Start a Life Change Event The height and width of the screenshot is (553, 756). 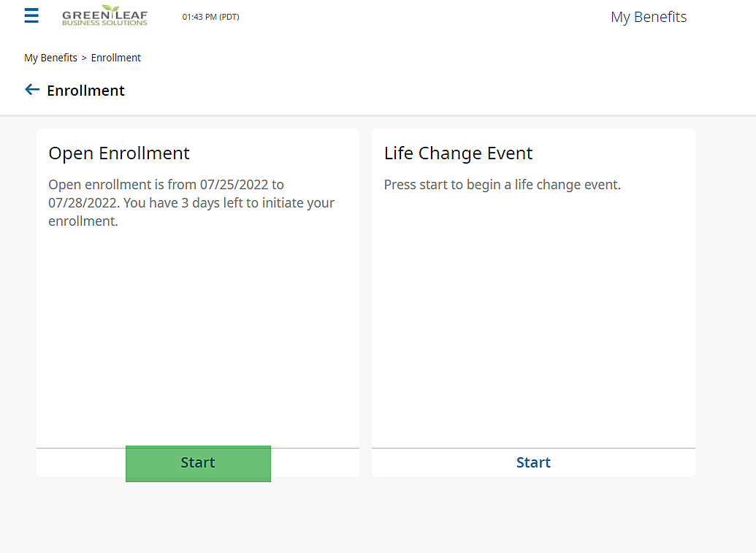coord(533,463)
